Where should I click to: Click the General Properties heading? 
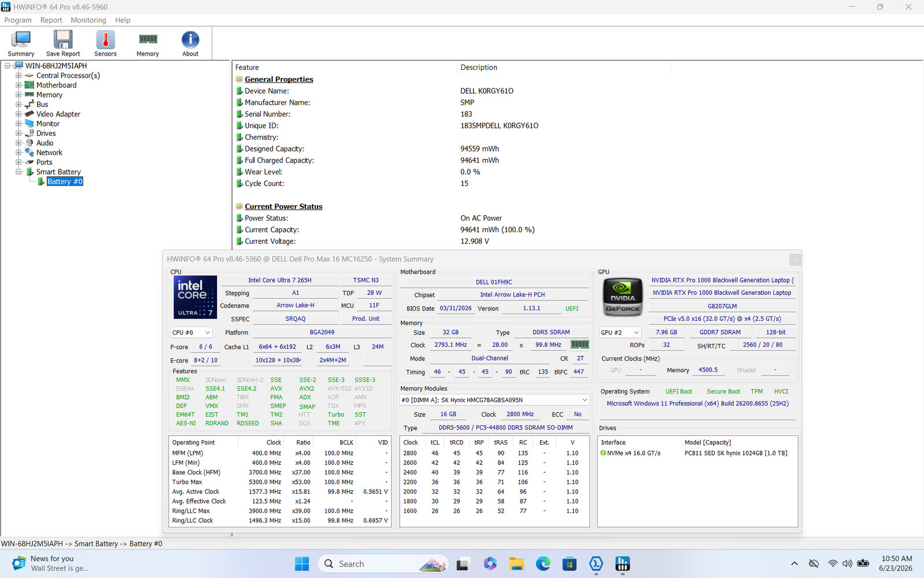[279, 79]
